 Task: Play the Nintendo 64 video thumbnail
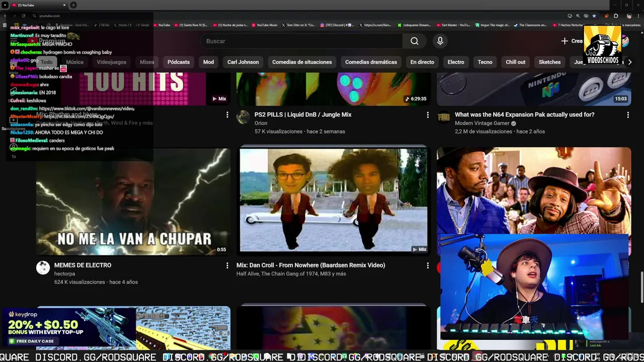pos(534,89)
